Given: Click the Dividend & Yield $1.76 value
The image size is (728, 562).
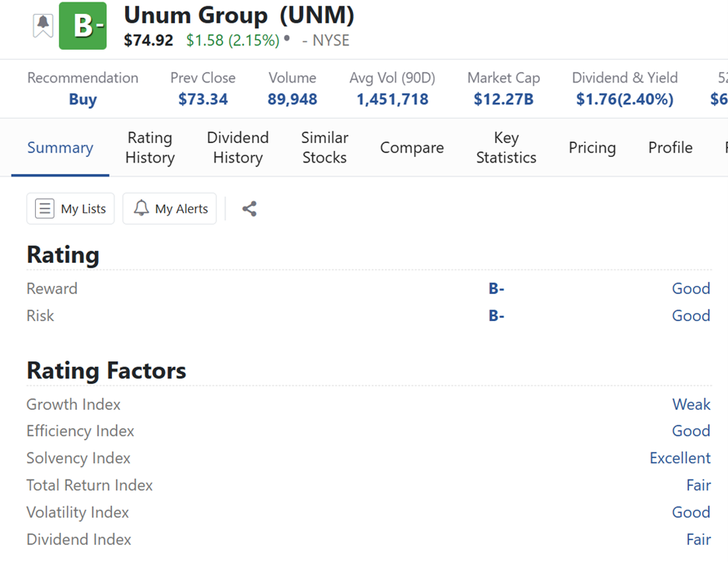Looking at the screenshot, I should (625, 99).
